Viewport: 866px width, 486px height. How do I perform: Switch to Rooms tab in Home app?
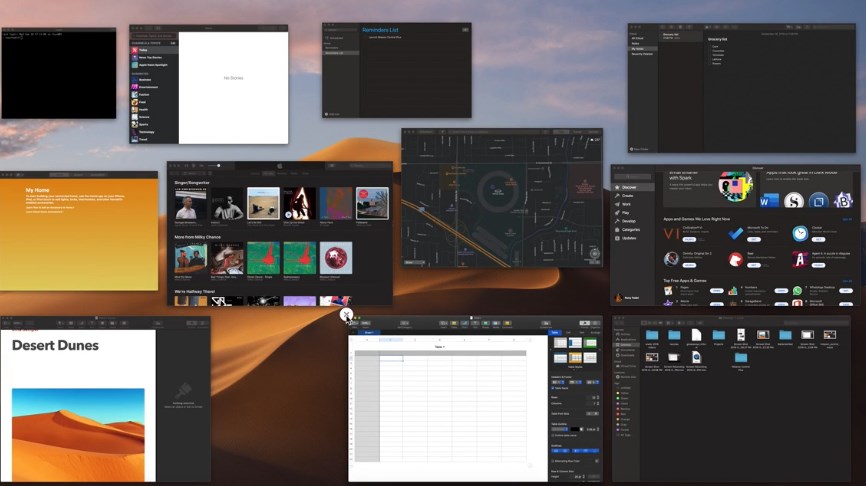(x=78, y=175)
